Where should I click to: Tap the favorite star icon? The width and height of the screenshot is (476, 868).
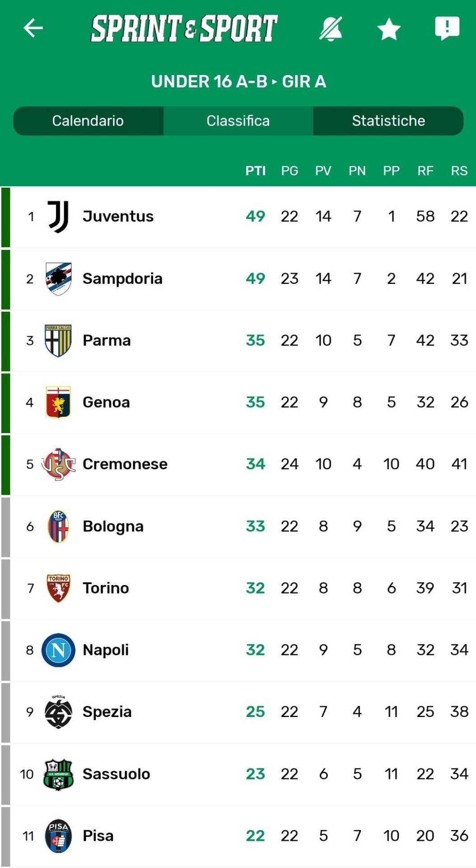pos(389,30)
